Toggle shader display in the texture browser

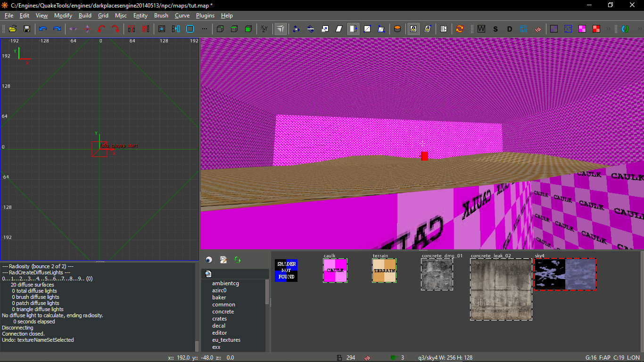[x=208, y=260]
